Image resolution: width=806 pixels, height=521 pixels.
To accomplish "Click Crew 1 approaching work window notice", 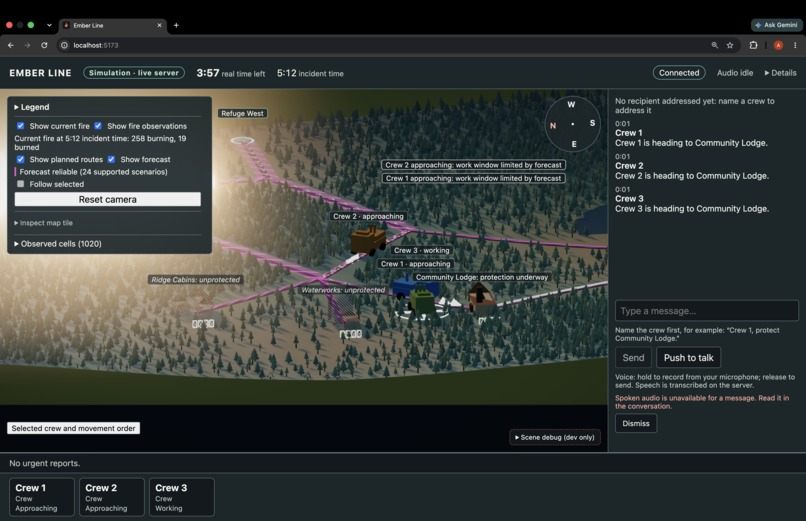I will pos(473,178).
